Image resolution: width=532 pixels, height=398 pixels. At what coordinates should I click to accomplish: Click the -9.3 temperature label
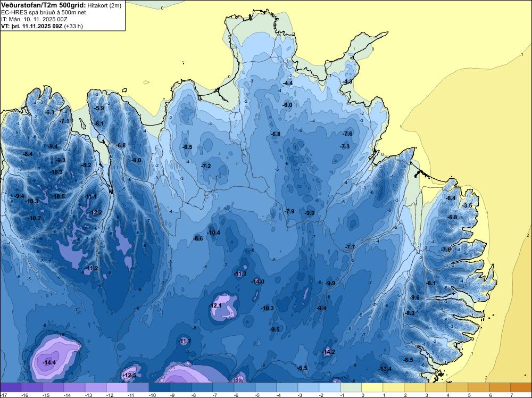61,161
